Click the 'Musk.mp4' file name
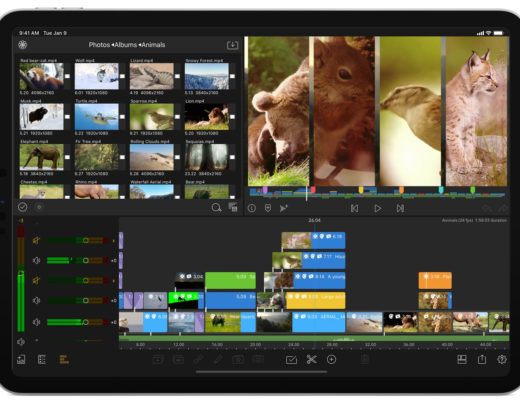 pyautogui.click(x=31, y=101)
